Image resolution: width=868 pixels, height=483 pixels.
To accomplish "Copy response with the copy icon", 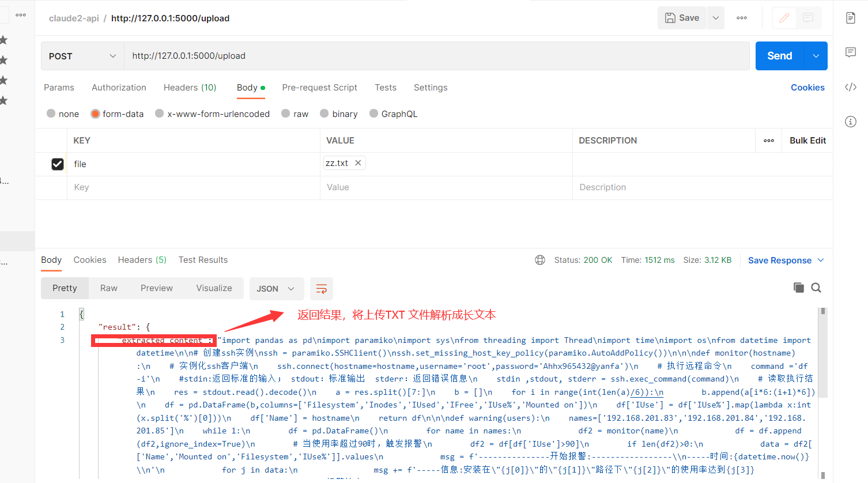I will 799,288.
